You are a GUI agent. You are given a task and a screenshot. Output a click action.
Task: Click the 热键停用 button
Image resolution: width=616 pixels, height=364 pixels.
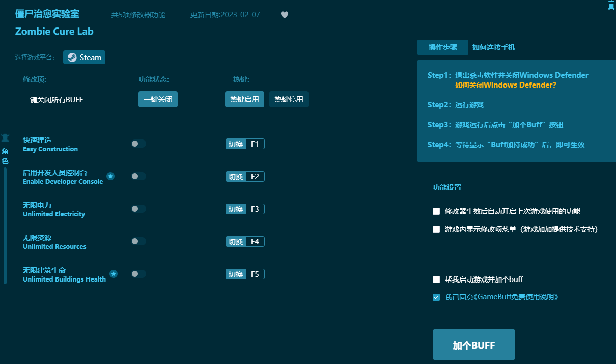click(x=289, y=99)
